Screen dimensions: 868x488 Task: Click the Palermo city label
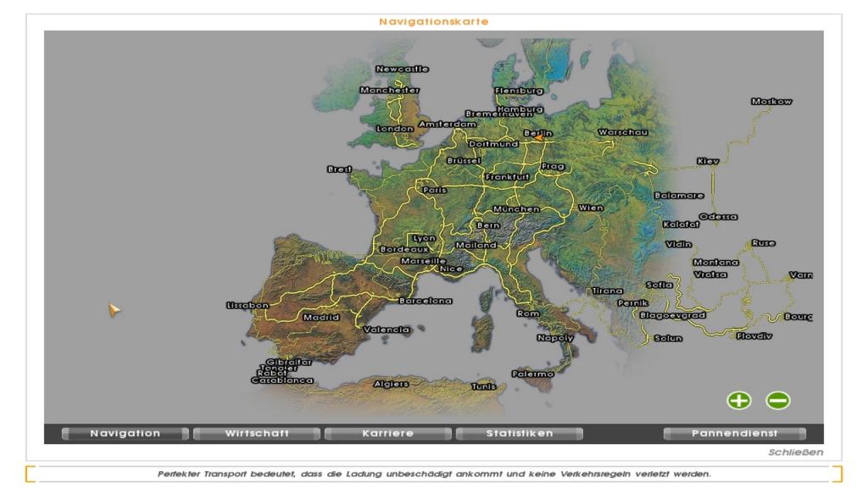click(x=532, y=374)
